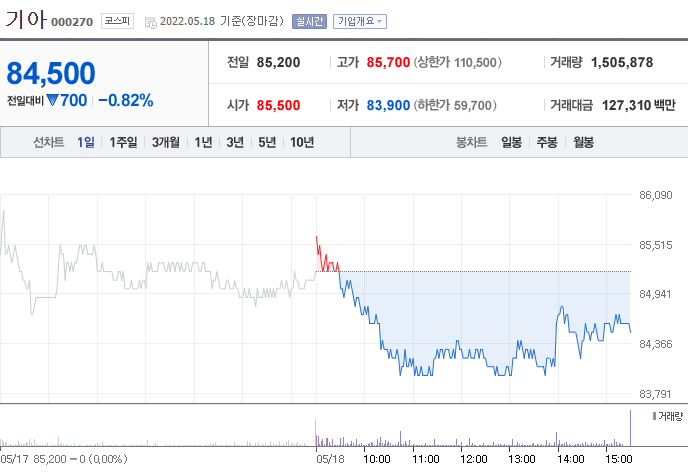The height and width of the screenshot is (474, 688).
Task: Click the 봉차트 label
Action: (472, 142)
